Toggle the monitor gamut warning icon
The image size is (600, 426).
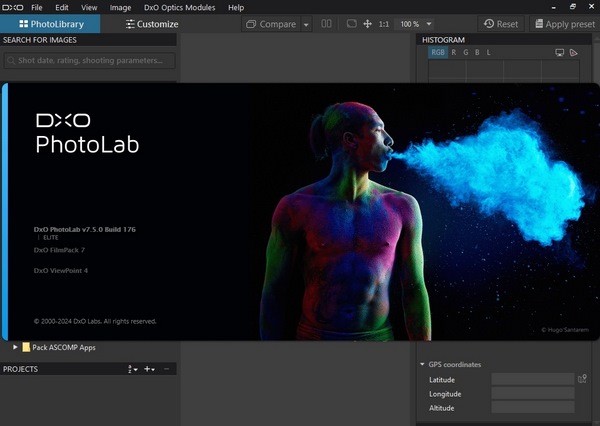(x=559, y=52)
